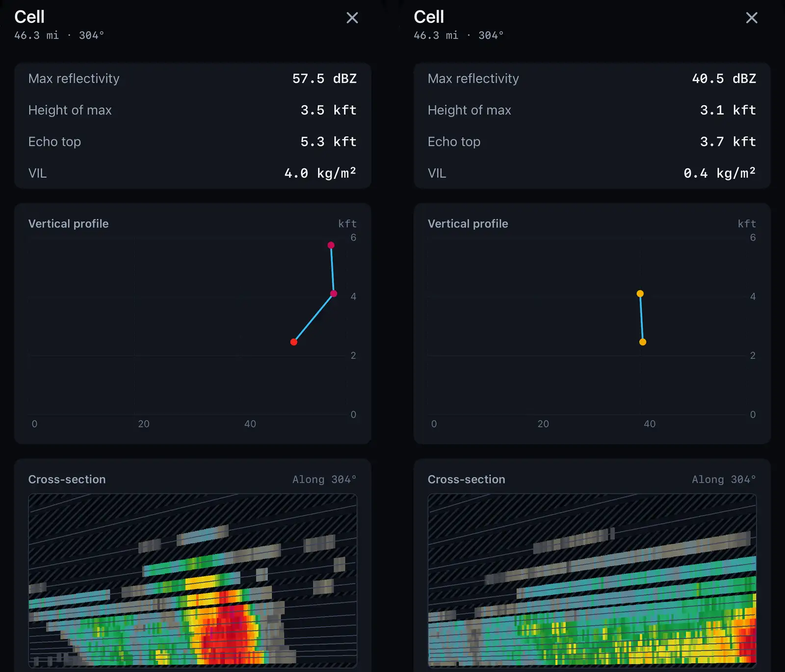
Task: Click the left panel 'Cross-section' heading
Action: [x=67, y=480]
